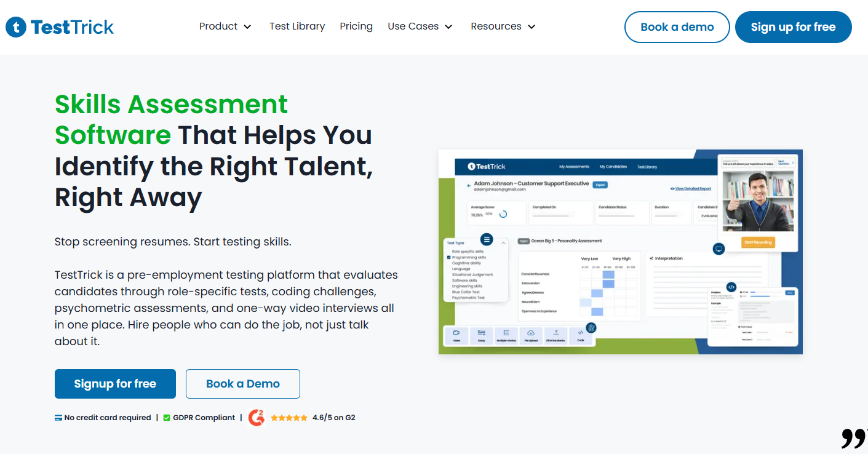Click the blue button in coding Problem panel
Viewport: 868px width, 454px height.
pyautogui.click(x=789, y=293)
